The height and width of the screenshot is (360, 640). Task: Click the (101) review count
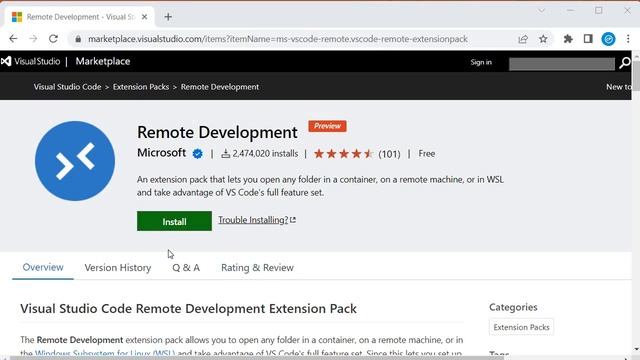pyautogui.click(x=389, y=154)
